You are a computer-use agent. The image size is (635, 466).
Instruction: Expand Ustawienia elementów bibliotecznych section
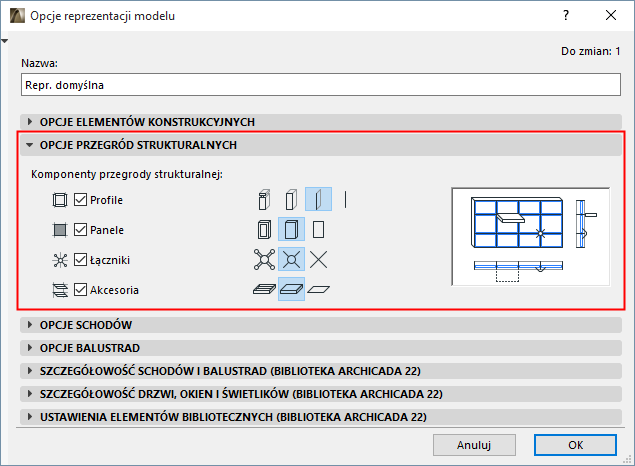(x=321, y=417)
